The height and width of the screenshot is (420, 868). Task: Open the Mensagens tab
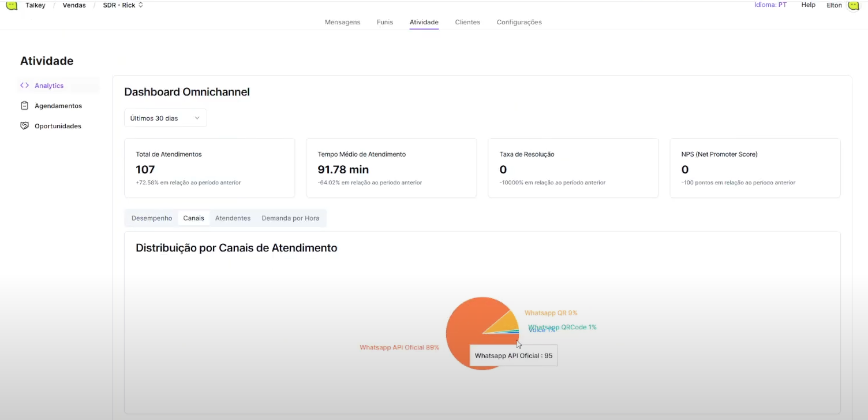[342, 23]
